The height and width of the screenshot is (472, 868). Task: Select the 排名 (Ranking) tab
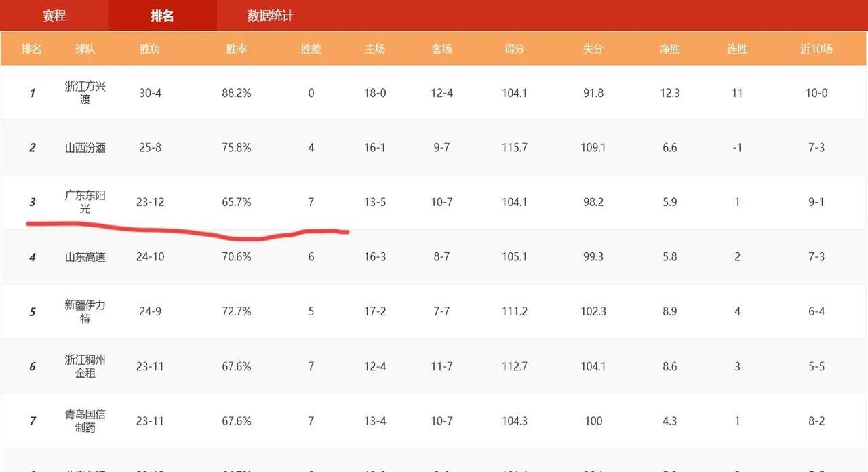coord(161,16)
